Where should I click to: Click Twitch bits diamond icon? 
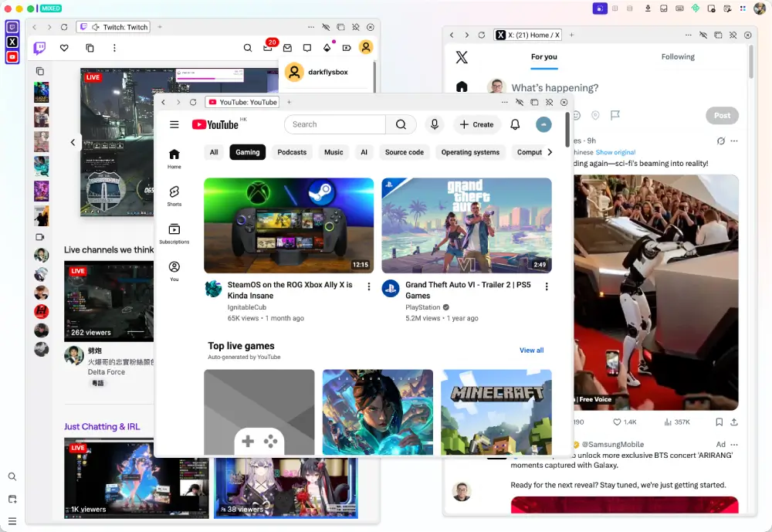point(327,47)
